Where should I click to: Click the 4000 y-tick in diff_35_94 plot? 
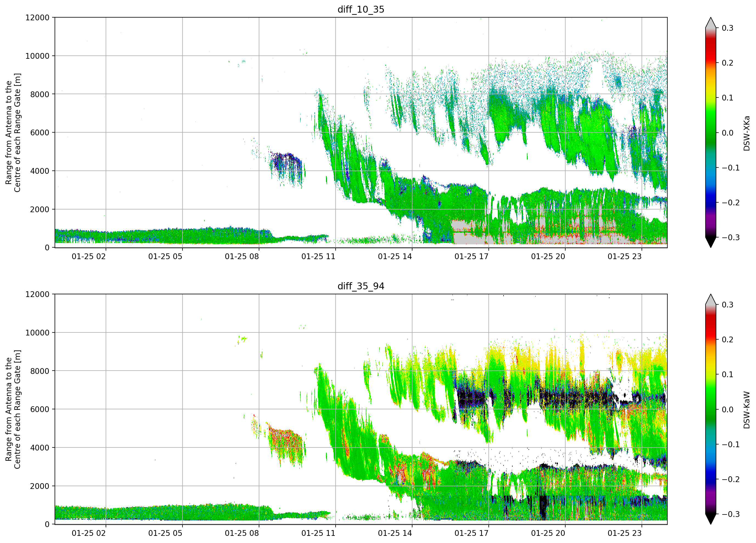(40, 448)
